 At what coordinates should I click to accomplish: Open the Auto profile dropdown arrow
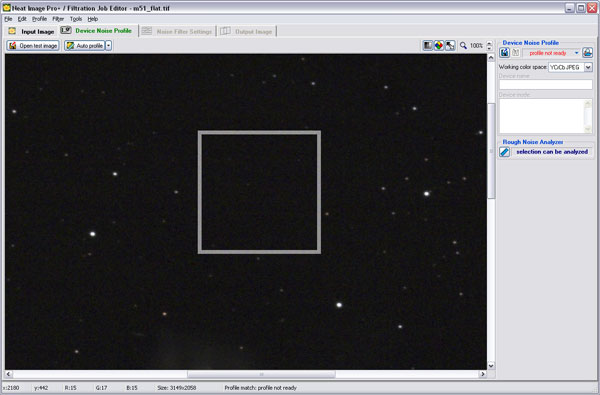109,46
